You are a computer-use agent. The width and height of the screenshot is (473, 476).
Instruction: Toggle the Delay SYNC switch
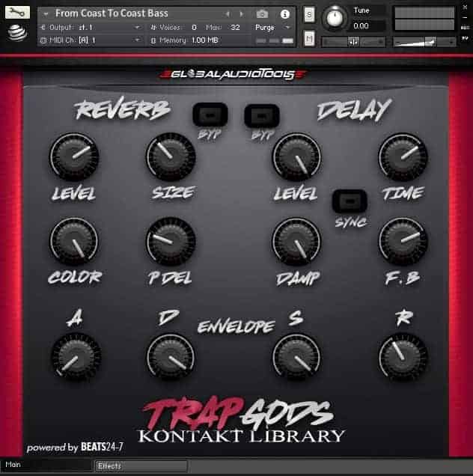point(350,201)
